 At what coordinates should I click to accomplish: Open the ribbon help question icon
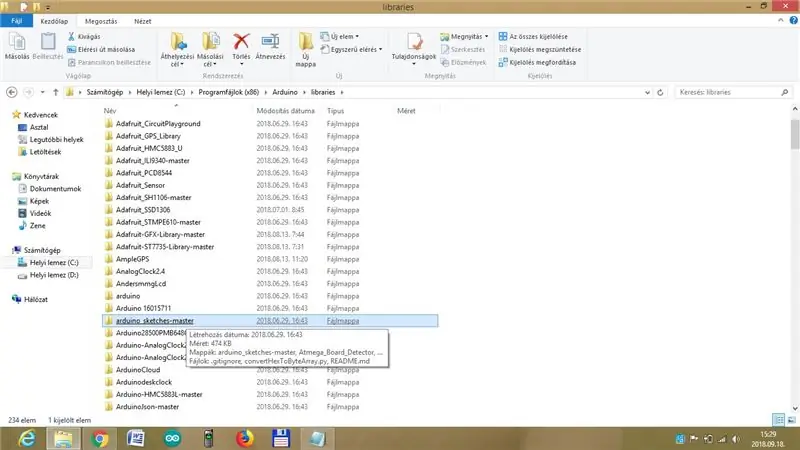pos(793,20)
